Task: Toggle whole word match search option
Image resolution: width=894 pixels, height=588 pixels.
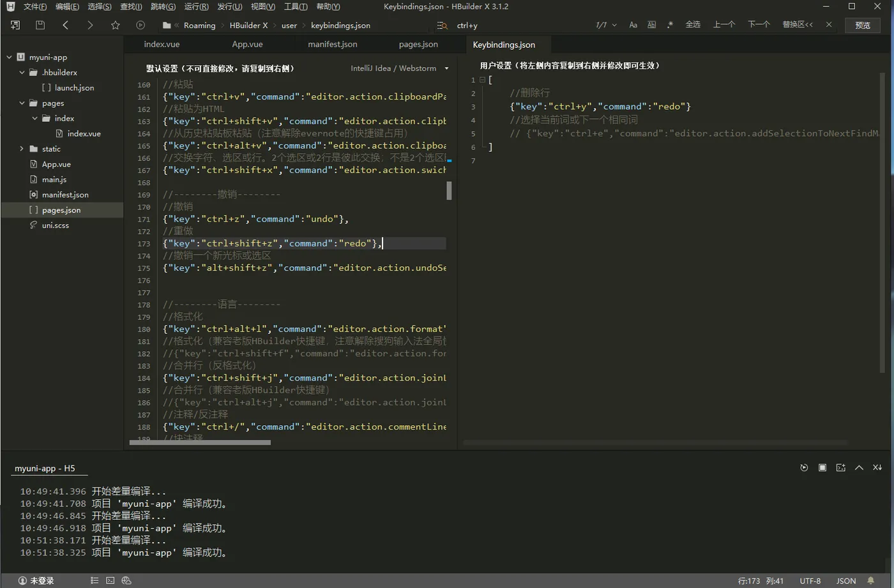Action: [x=651, y=25]
